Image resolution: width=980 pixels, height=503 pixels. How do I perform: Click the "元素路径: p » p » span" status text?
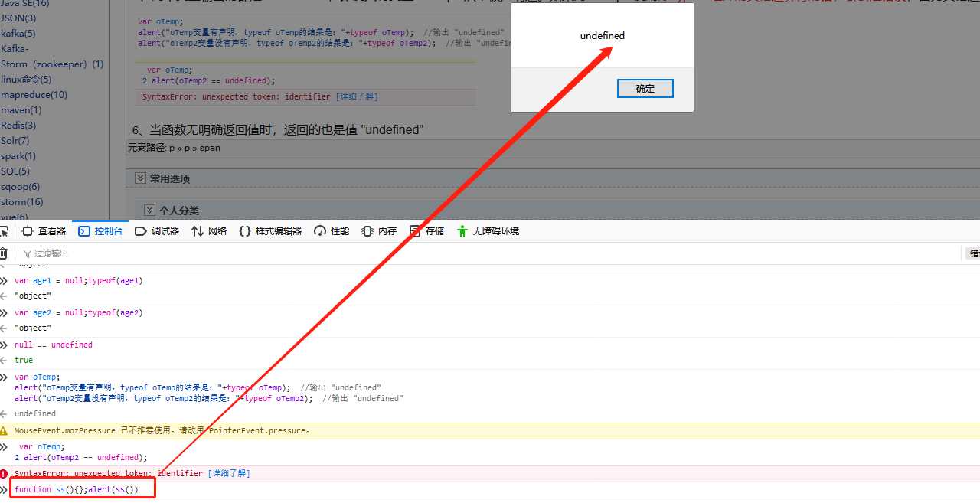coord(174,148)
